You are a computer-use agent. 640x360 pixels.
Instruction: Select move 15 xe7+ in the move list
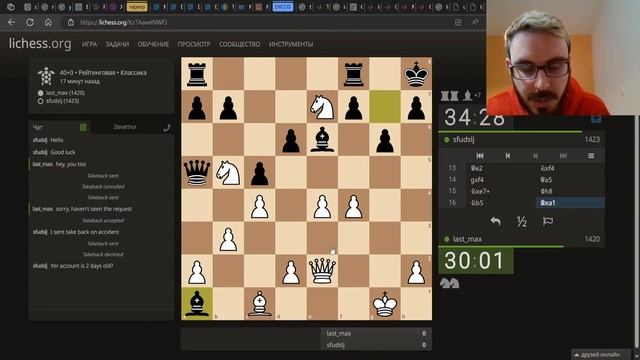coord(501,191)
